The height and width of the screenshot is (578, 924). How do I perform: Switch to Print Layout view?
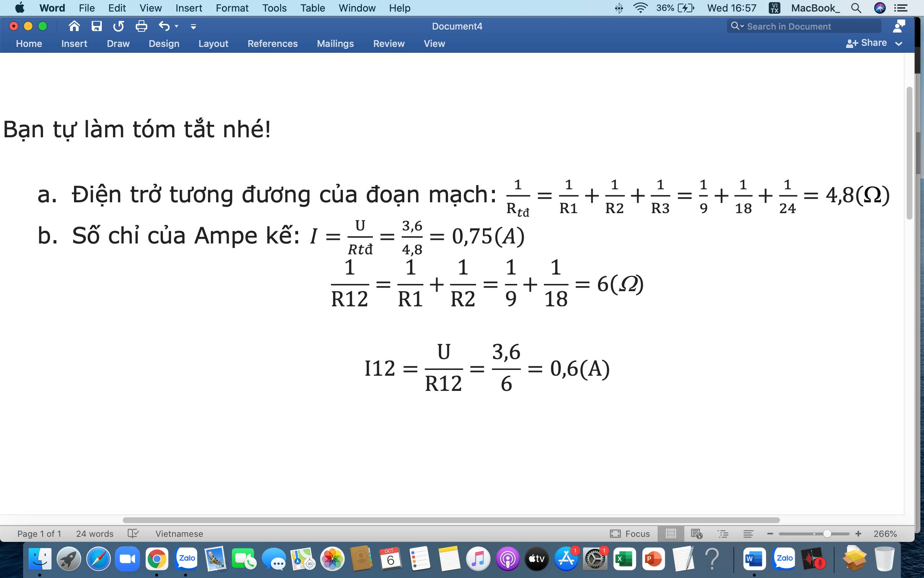[671, 533]
